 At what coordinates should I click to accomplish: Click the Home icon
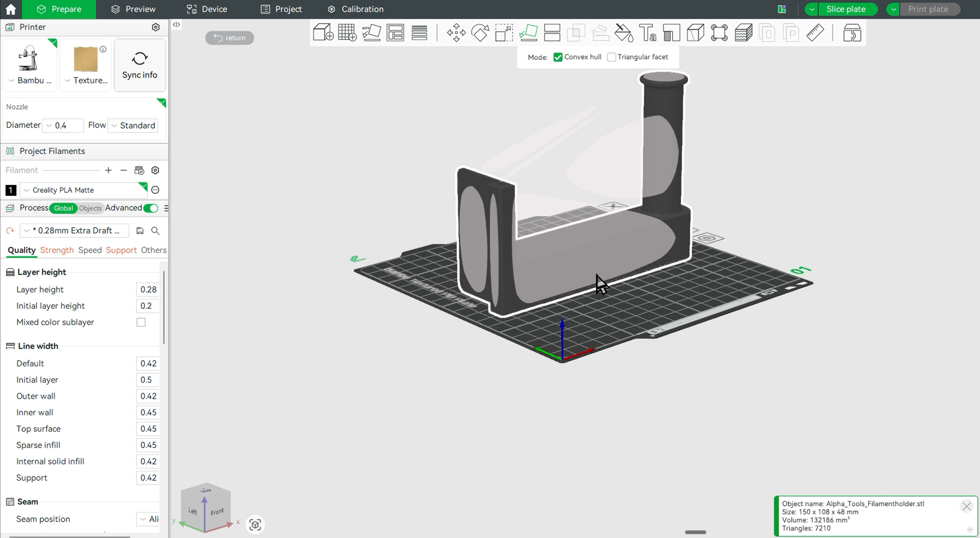click(11, 9)
